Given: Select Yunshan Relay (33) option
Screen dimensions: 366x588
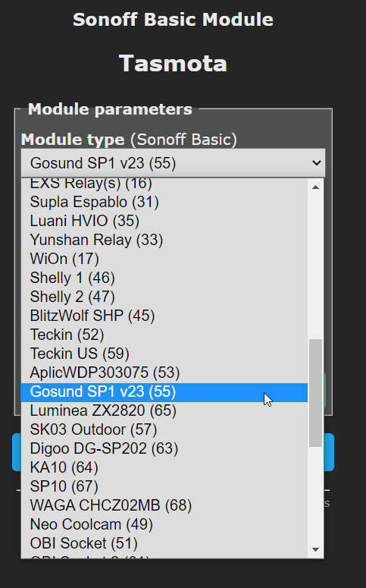Looking at the screenshot, I should point(164,240).
